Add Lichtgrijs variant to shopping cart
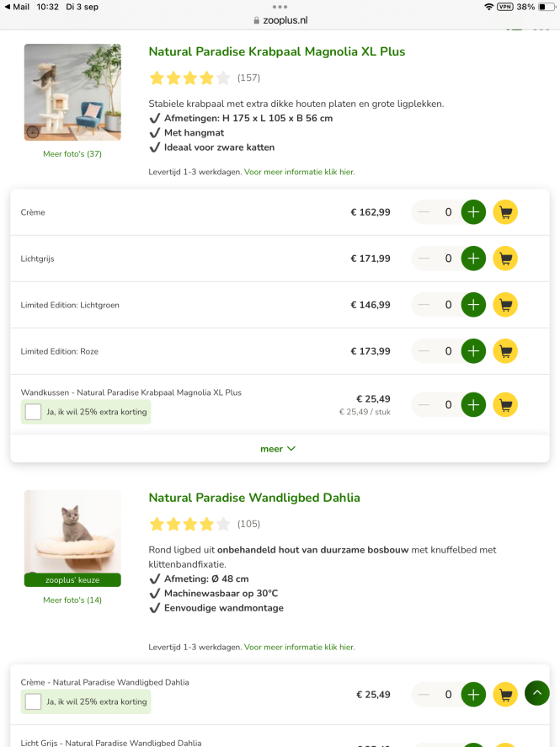This screenshot has height=747, width=560. (x=505, y=259)
